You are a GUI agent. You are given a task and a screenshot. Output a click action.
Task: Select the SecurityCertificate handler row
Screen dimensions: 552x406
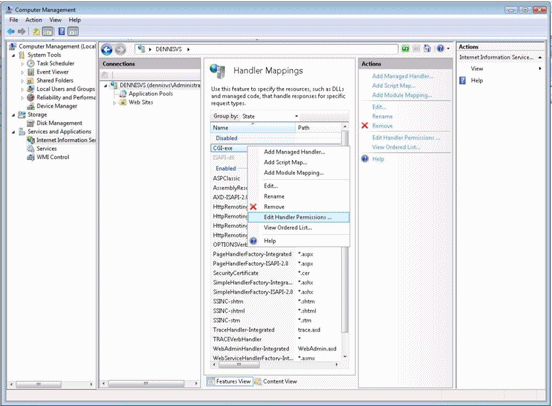(276, 273)
